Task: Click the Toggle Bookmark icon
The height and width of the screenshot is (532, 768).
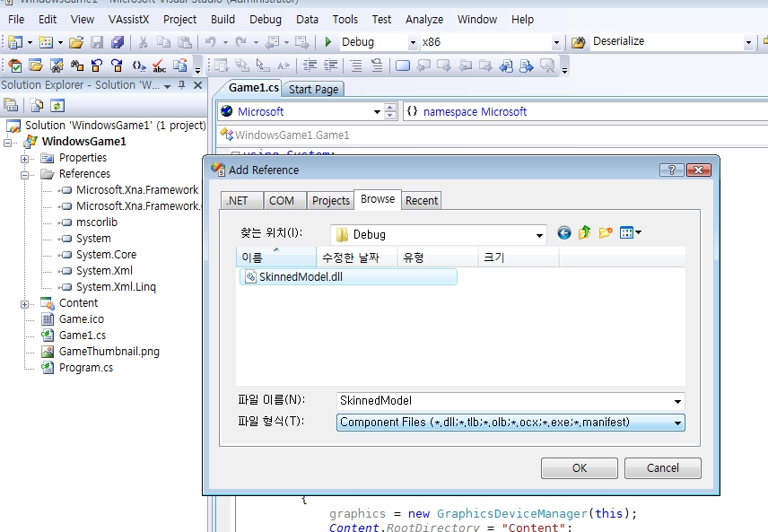Action: point(402,65)
